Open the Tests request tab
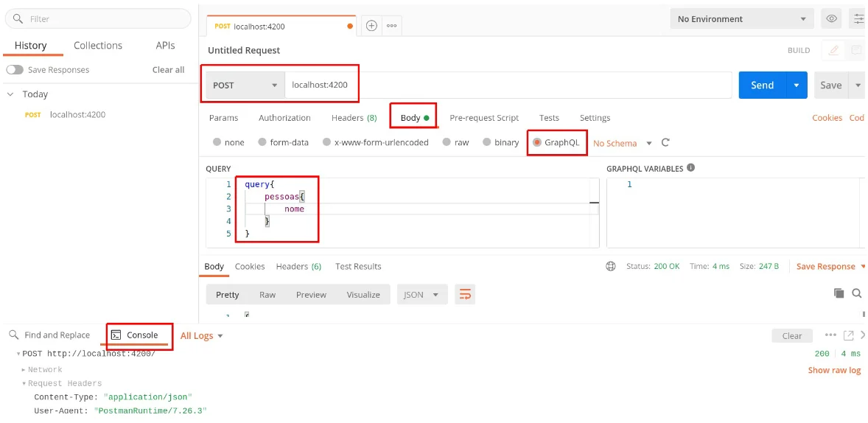Screen dimensions: 868x423 click(x=549, y=117)
